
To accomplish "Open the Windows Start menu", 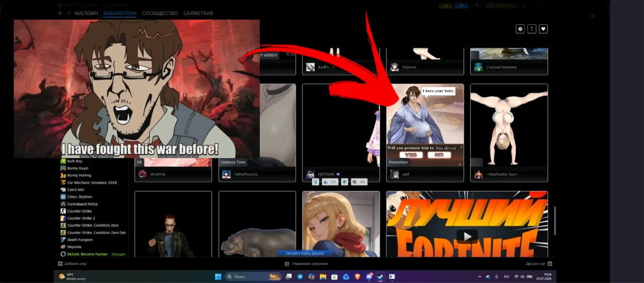I will point(218,276).
